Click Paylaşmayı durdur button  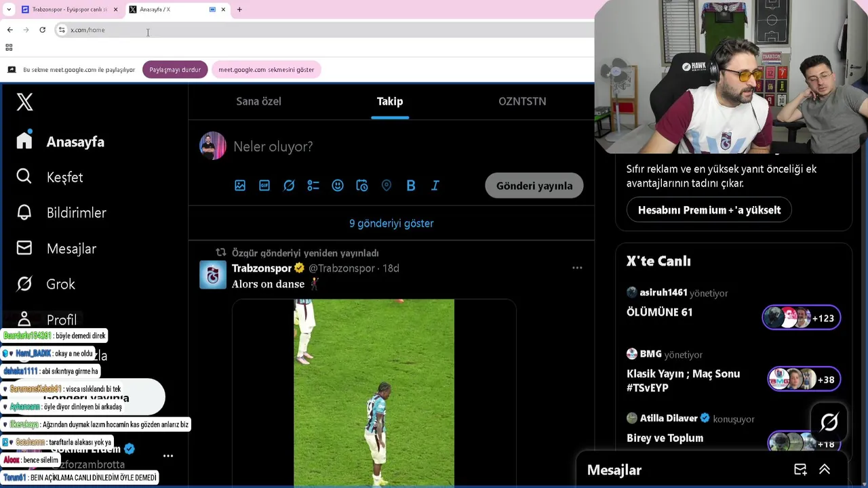click(x=175, y=70)
